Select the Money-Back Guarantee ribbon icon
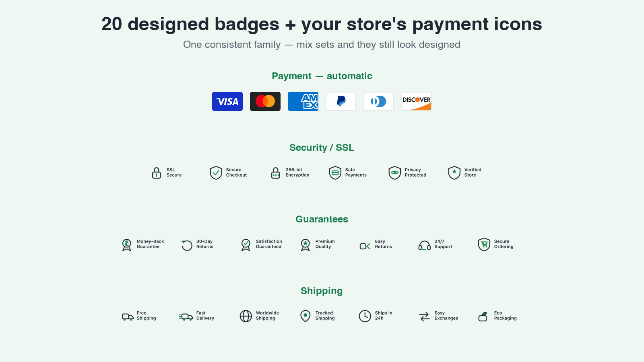The width and height of the screenshot is (644, 362). (x=127, y=245)
